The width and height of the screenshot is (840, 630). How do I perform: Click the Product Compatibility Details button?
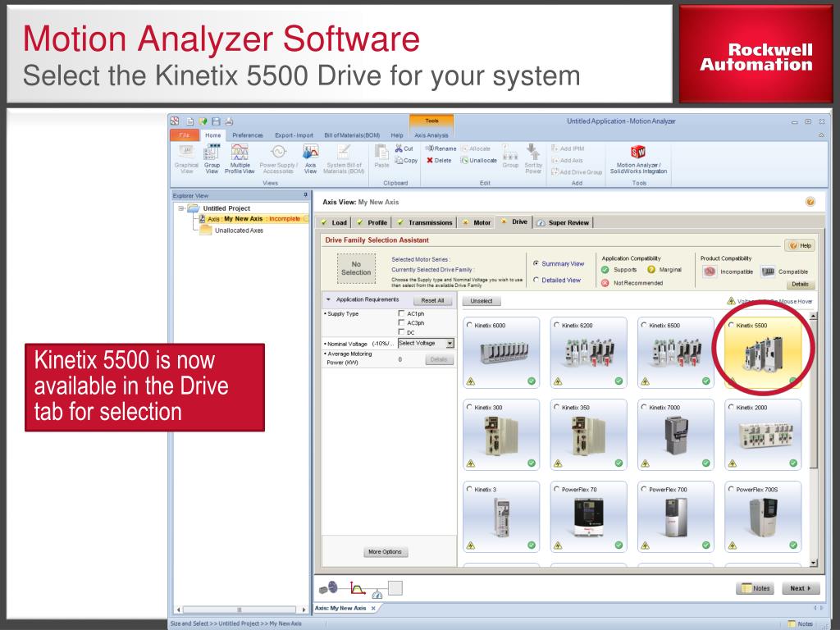click(x=800, y=284)
